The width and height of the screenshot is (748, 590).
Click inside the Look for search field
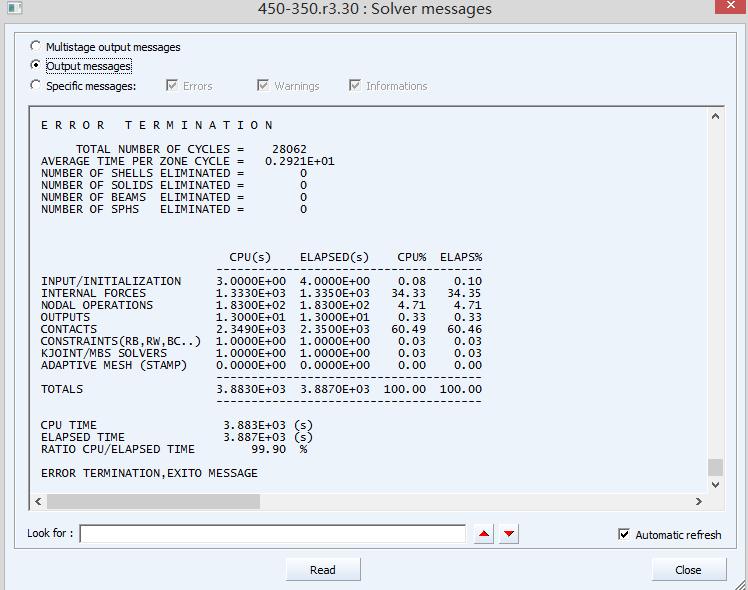pos(272,534)
